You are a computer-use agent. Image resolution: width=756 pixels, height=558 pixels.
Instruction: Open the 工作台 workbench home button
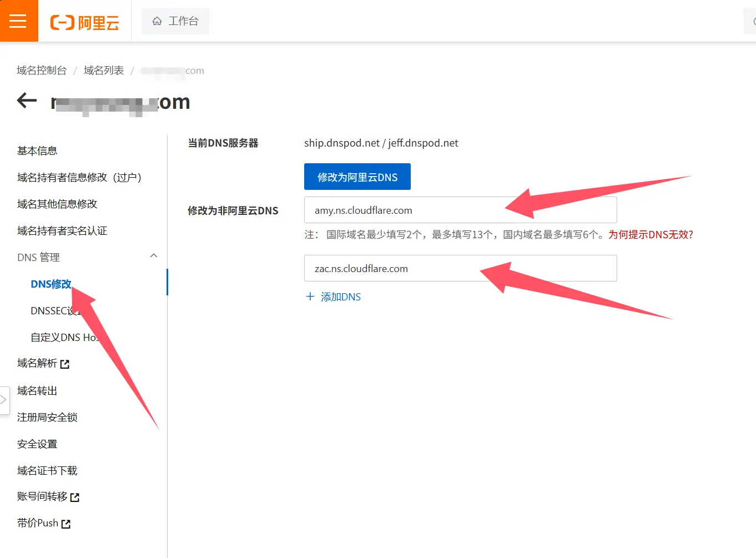pos(175,21)
